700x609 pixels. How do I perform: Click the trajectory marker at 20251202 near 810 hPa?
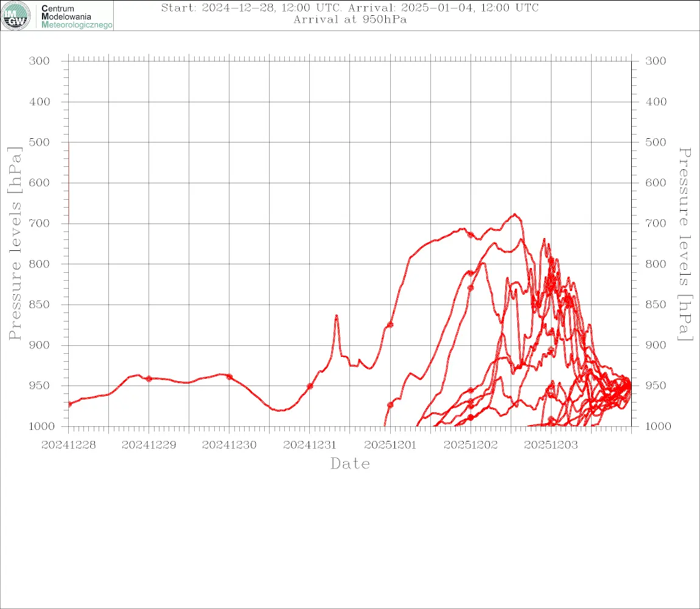471,273
